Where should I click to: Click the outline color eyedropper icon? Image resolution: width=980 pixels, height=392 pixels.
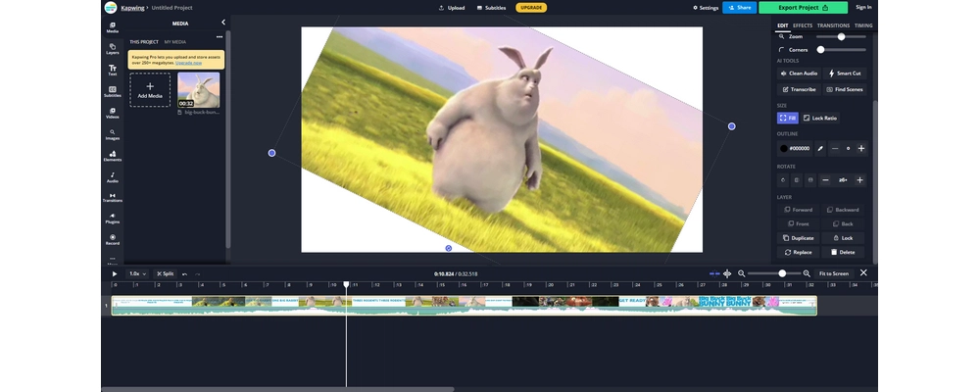pos(820,148)
